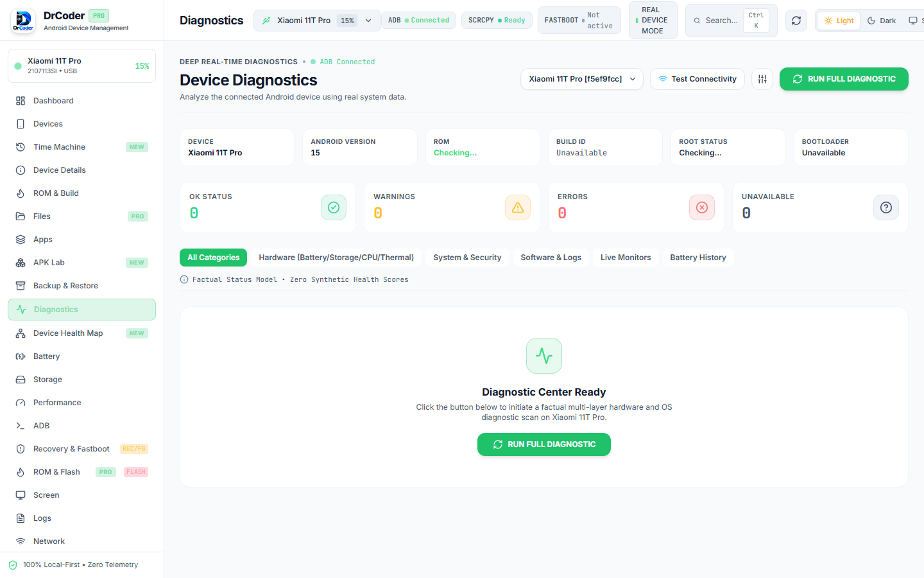Open System & Security tab

[x=467, y=258]
